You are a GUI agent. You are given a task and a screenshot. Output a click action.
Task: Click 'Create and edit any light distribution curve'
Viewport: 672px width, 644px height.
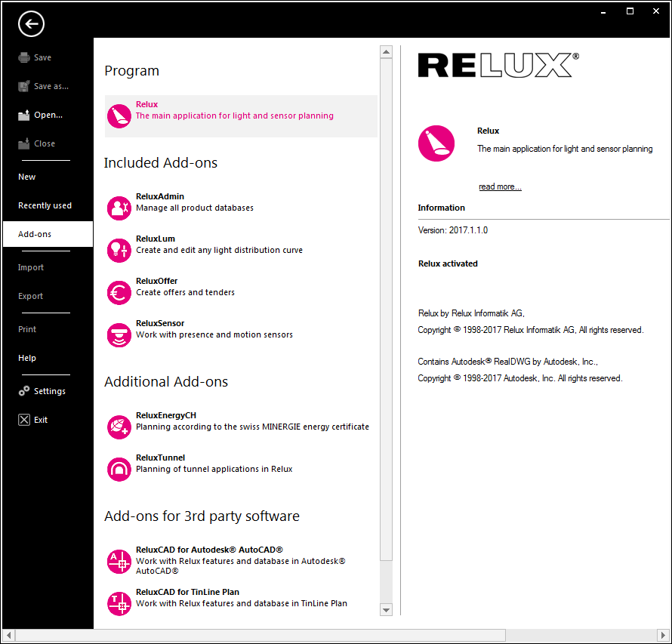point(219,250)
